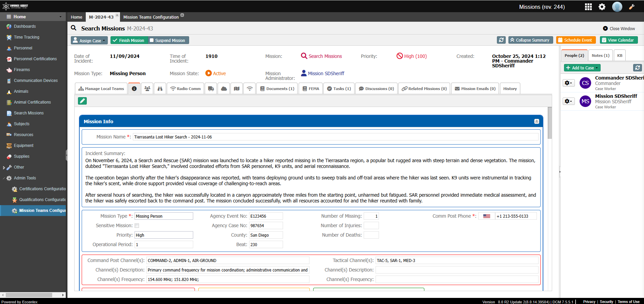Open the KB tab

click(620, 56)
